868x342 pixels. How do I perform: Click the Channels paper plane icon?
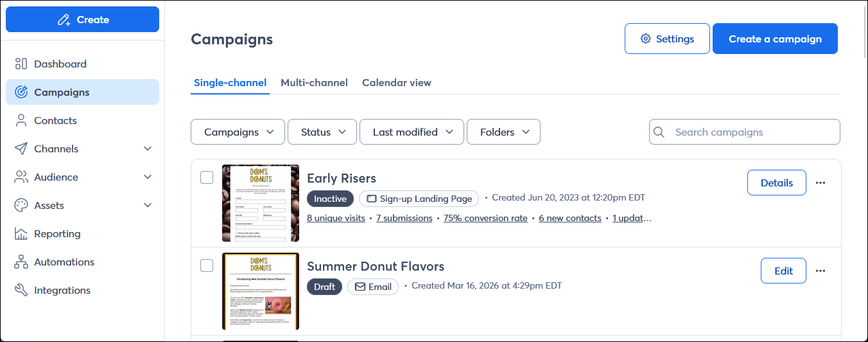click(21, 148)
